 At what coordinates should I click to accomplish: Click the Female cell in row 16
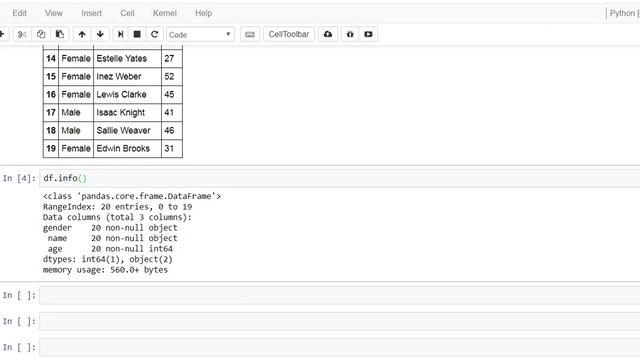tap(76, 94)
